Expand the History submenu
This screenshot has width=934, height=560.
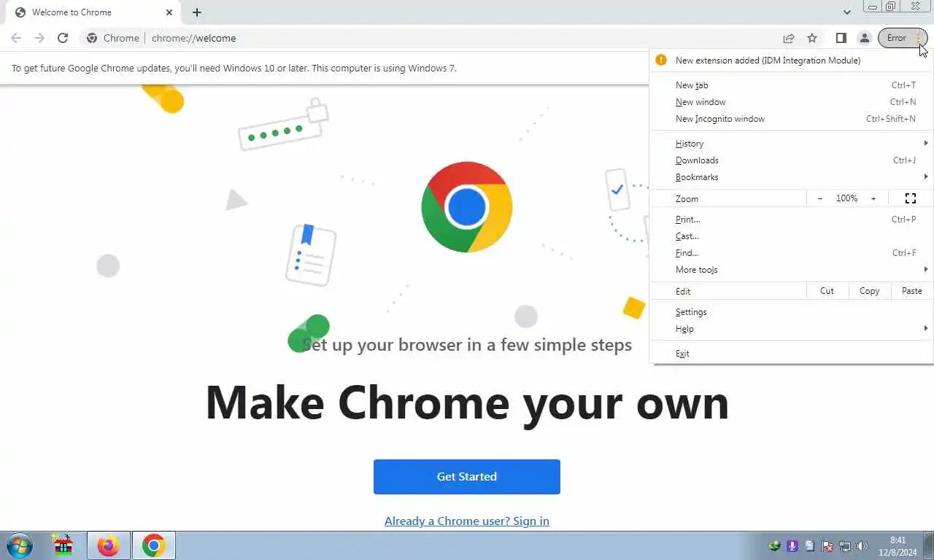[x=791, y=144]
